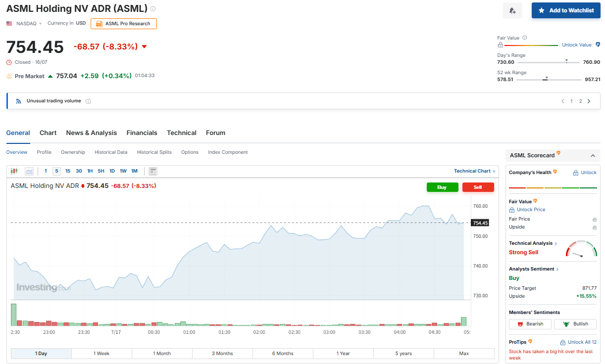This screenshot has height=364, width=605.
Task: Click the info icon beside ASML title
Action: tap(153, 9)
